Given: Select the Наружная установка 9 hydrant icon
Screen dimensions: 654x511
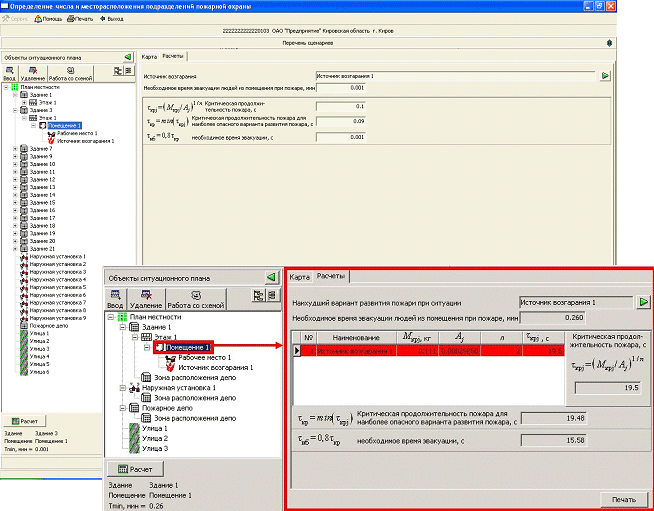Looking at the screenshot, I should pyautogui.click(x=23, y=318).
